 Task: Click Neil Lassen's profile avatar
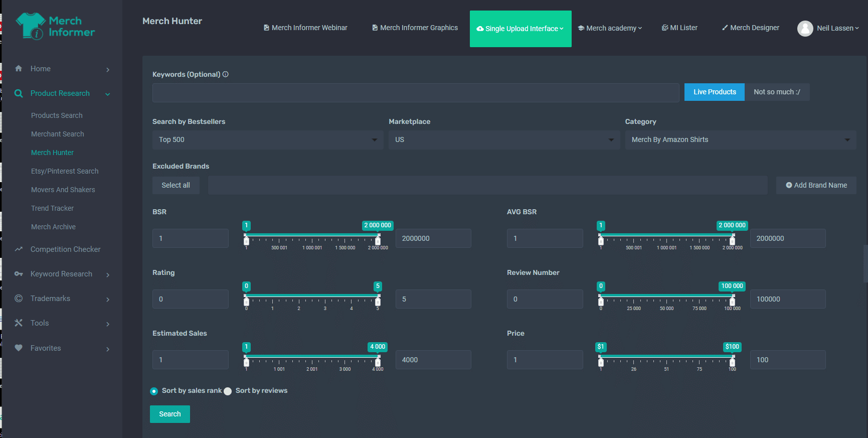(x=805, y=28)
